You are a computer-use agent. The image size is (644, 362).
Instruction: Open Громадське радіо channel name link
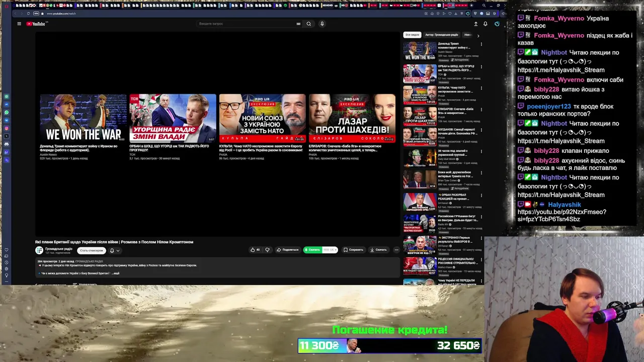[x=59, y=248]
